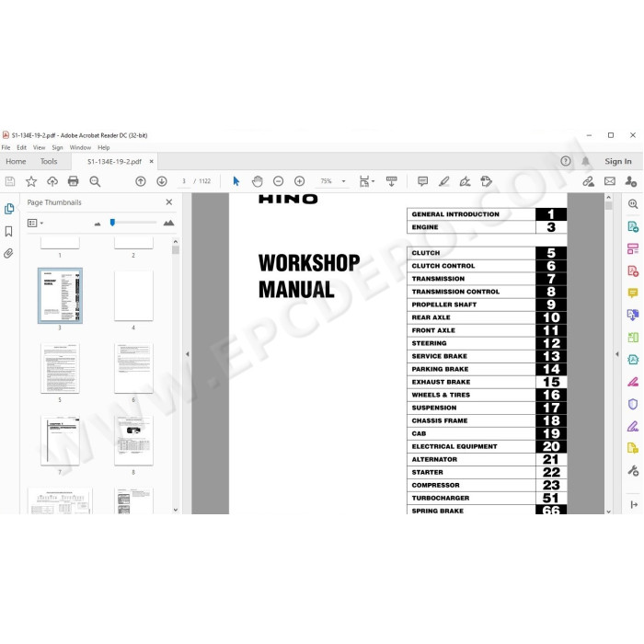The height and width of the screenshot is (644, 644).
Task: Click the stamp tool icon
Action: click(x=487, y=181)
